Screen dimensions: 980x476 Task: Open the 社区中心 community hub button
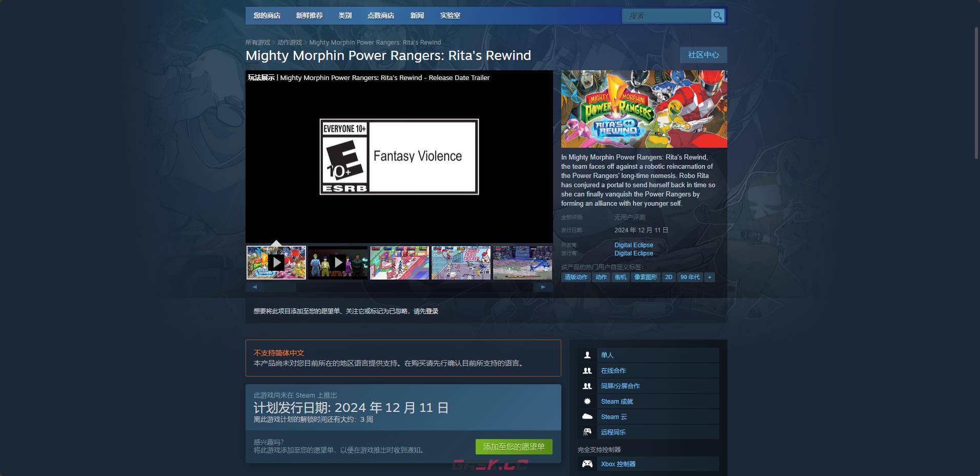pos(703,55)
